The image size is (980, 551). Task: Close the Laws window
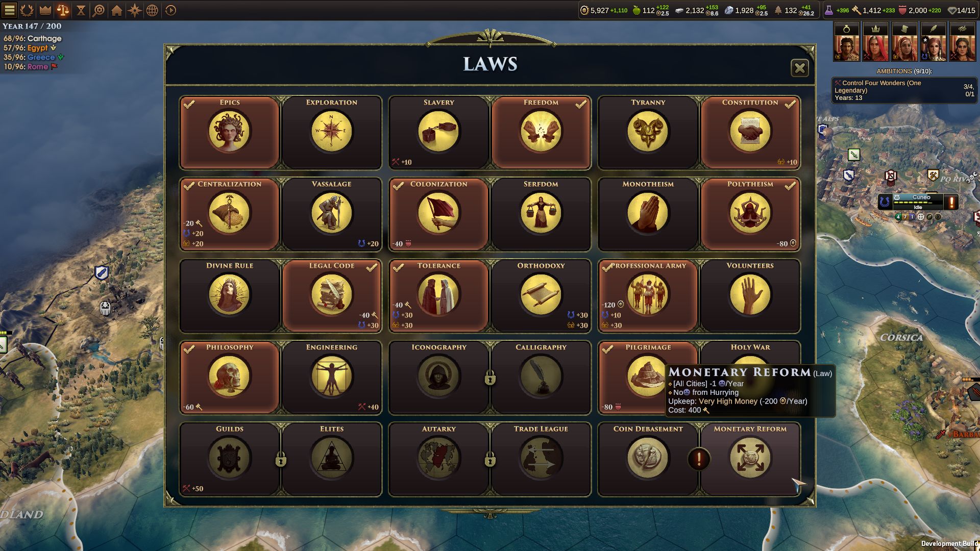(x=799, y=68)
